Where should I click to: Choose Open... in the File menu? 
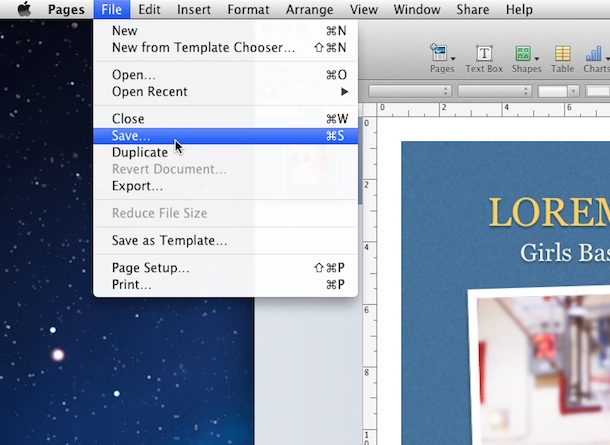[225, 75]
